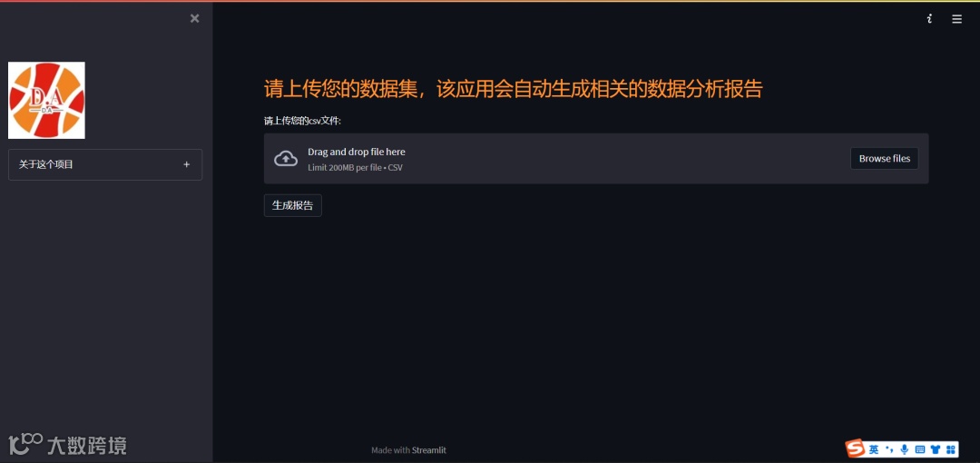
Task: Close the sidebar with the X icon
Action: [195, 19]
